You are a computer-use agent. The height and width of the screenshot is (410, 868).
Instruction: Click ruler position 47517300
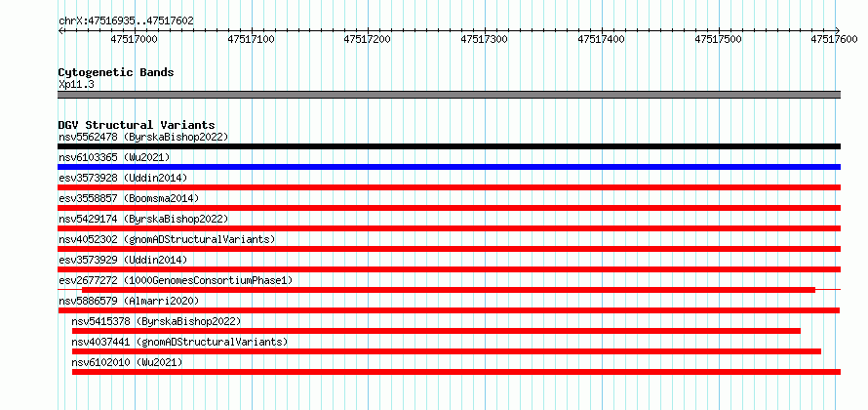click(484, 39)
